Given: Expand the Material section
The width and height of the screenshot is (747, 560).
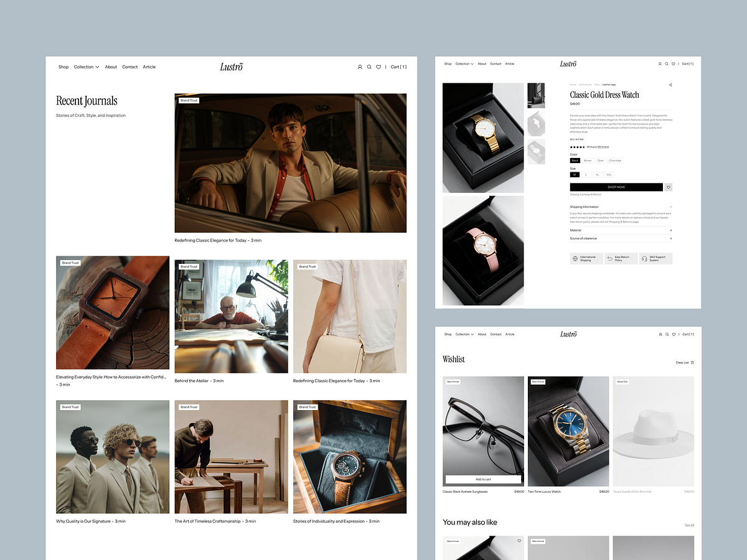Looking at the screenshot, I should click(x=671, y=230).
